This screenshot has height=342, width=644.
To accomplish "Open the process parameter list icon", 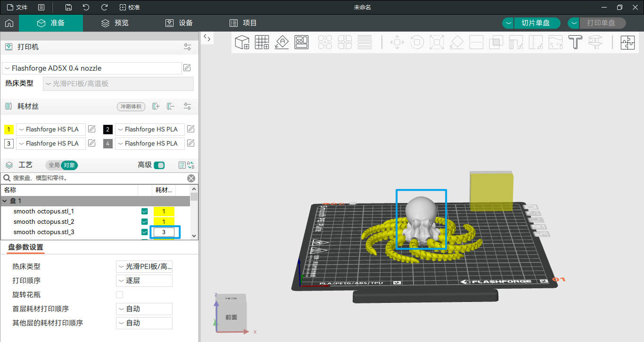I will (x=182, y=165).
